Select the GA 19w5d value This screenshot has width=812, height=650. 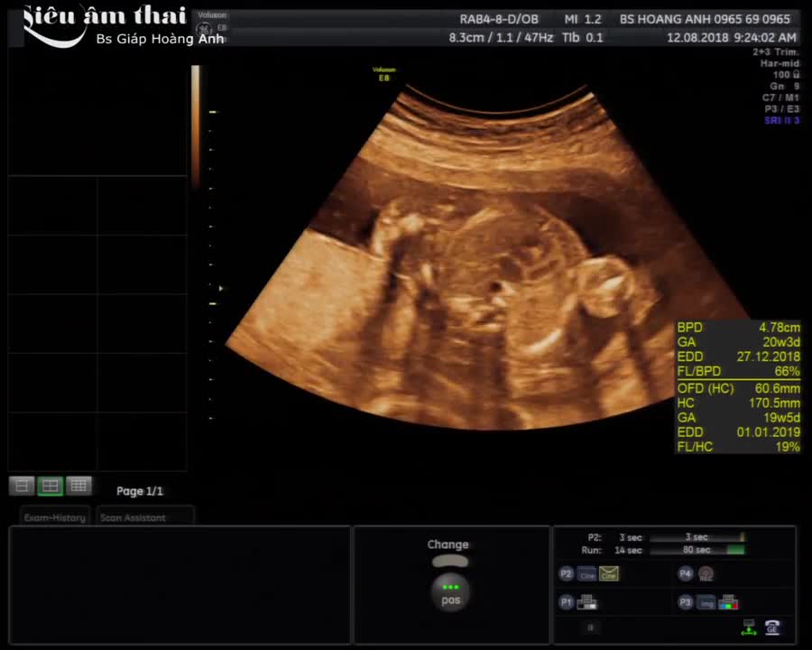click(738, 417)
